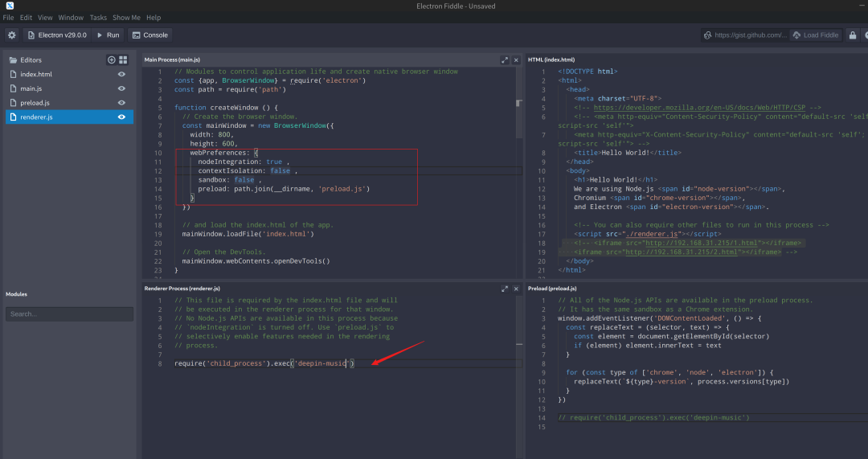The image size is (868, 459).
Task: Close the Renderer Process editor panel
Action: 516,288
